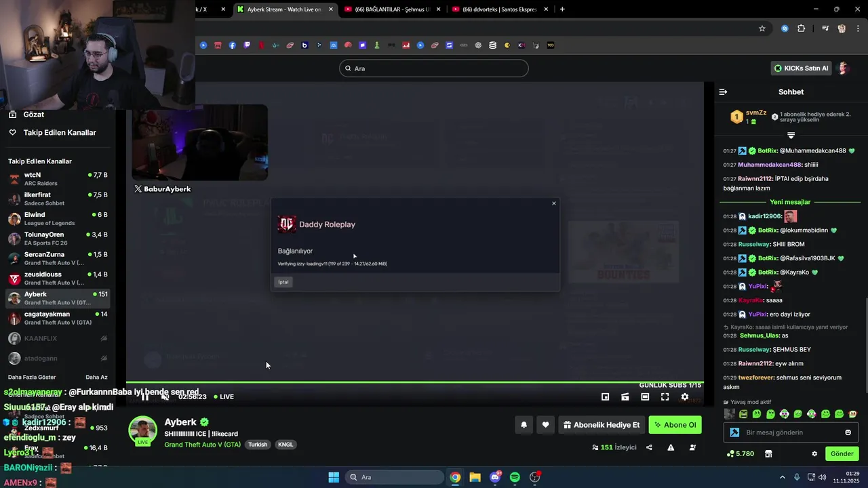Open the Elwind channel
868x488 pixels.
click(x=58, y=219)
